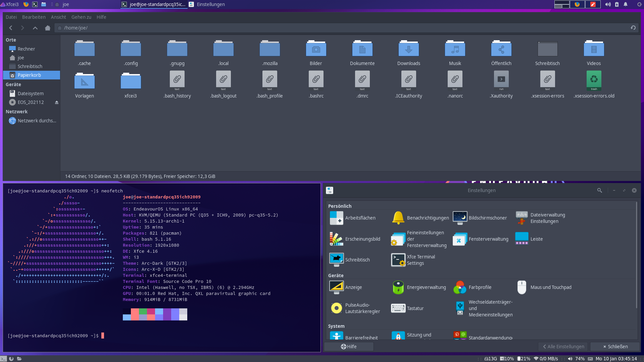
Task: Select the Öffentlich folder
Action: click(501, 53)
